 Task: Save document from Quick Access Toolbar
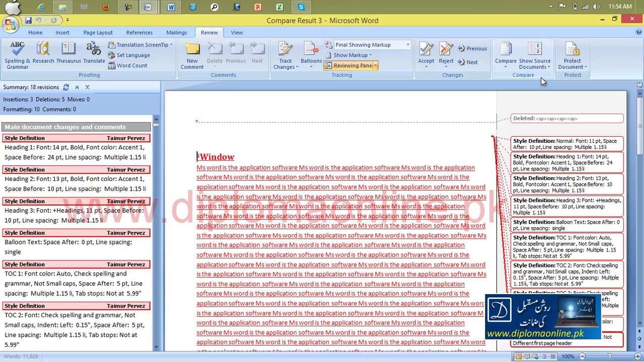tap(28, 20)
